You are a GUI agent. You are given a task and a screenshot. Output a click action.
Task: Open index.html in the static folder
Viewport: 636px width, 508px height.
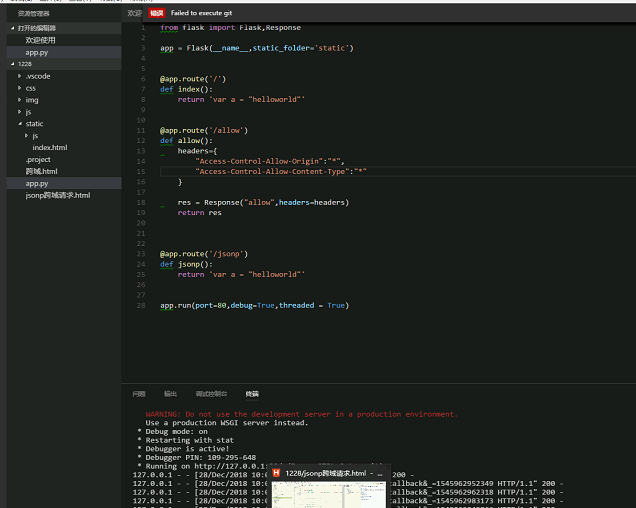49,147
